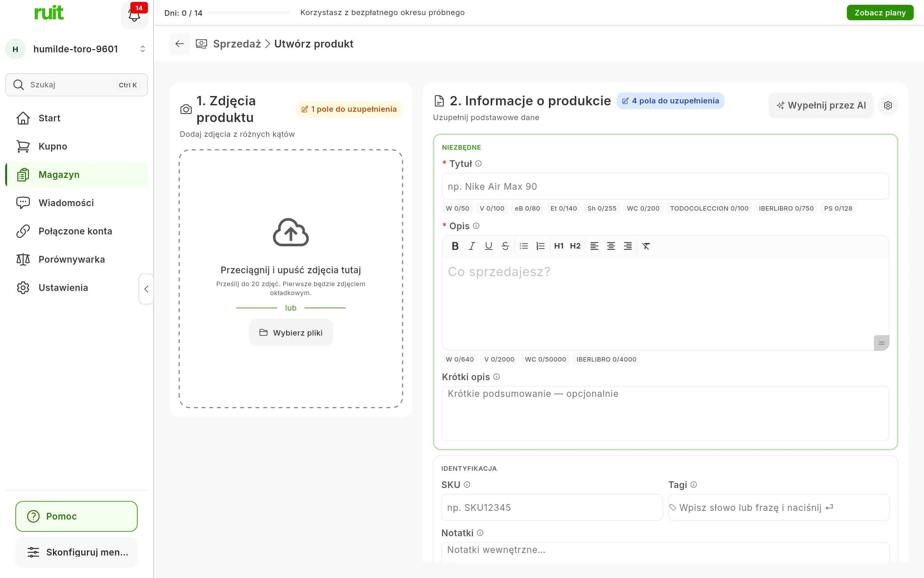Align description text left
The image size is (924, 578).
[594, 246]
